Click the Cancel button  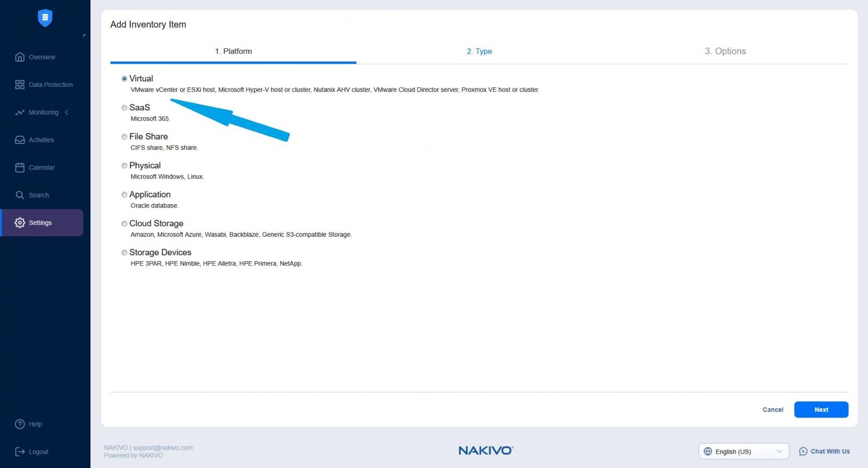(773, 409)
